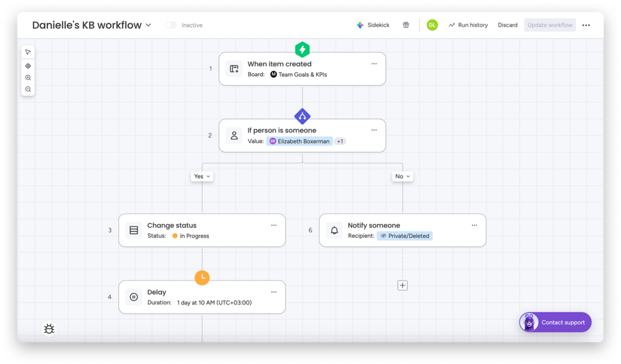Open the Yes branch dropdown
The image size is (621, 364).
coord(202,177)
